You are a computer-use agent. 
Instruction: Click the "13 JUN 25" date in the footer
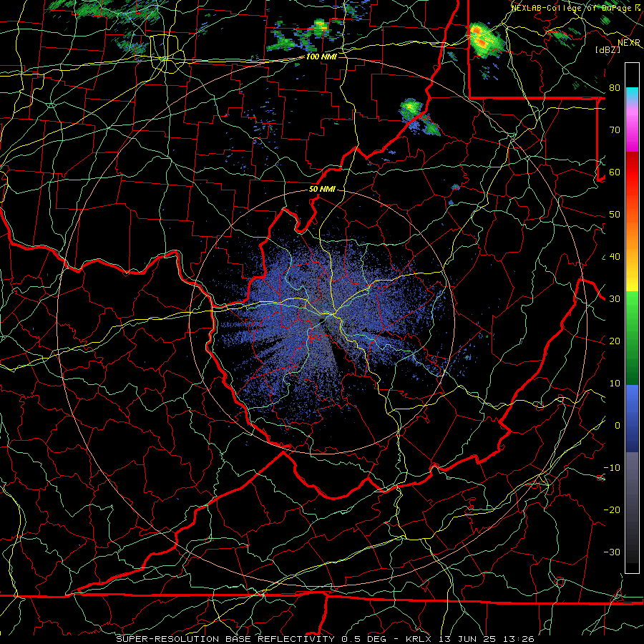(x=467, y=639)
